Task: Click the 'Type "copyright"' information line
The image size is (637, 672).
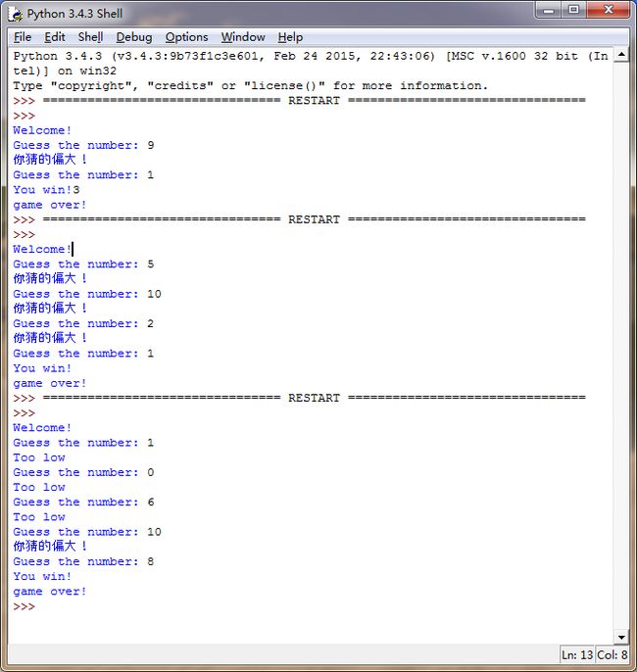Action: point(250,86)
